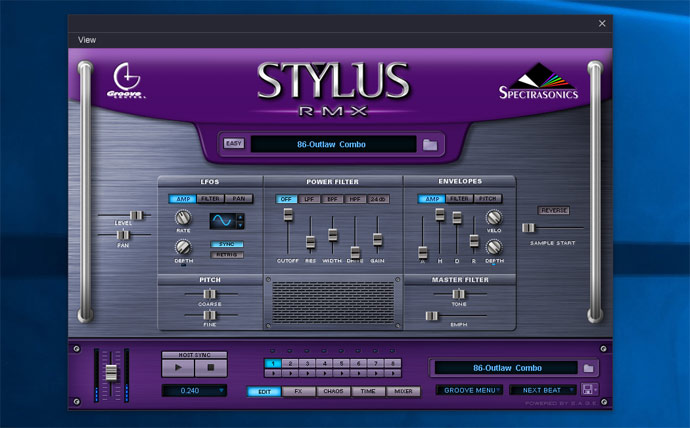Screen dimensions: 690x428
Task: Open the Groove Menu dropdown
Action: 468,390
